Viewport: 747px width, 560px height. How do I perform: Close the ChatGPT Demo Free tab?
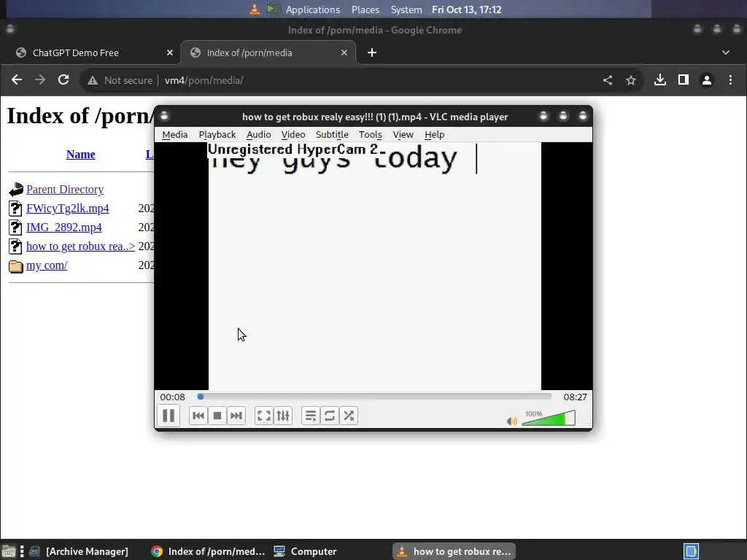(x=169, y=52)
